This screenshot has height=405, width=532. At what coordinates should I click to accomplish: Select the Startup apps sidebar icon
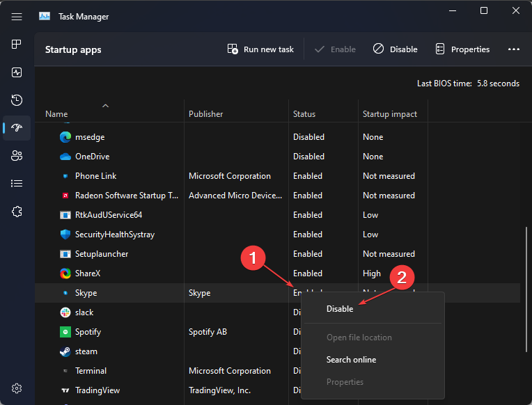[17, 128]
